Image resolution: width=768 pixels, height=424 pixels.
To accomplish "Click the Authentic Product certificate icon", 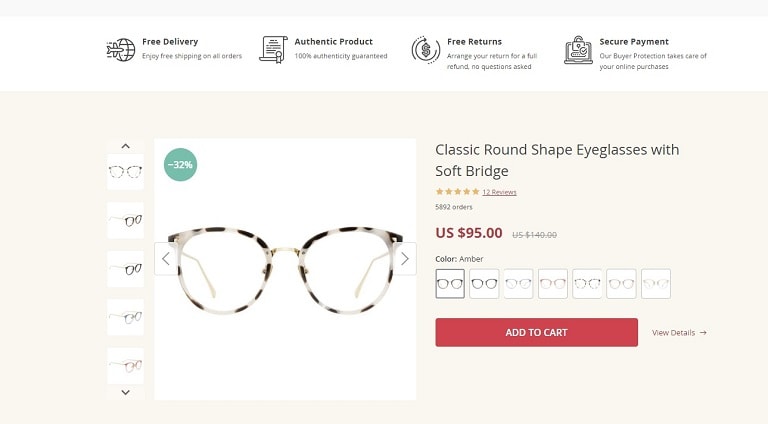I will (273, 49).
